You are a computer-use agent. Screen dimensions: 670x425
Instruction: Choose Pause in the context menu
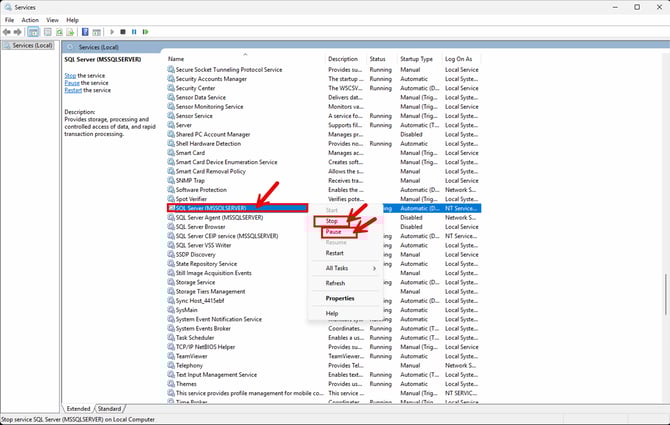pyautogui.click(x=334, y=231)
